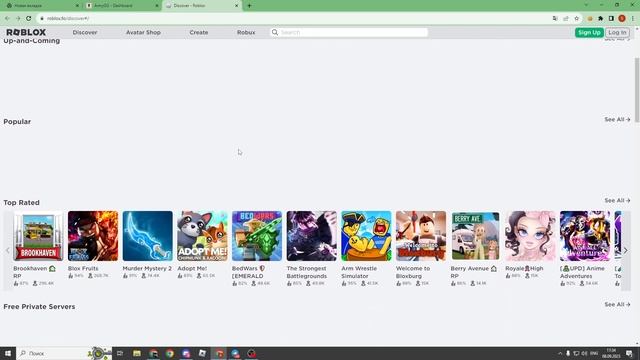Switch to the Dashboard browser tab

[x=122, y=6]
